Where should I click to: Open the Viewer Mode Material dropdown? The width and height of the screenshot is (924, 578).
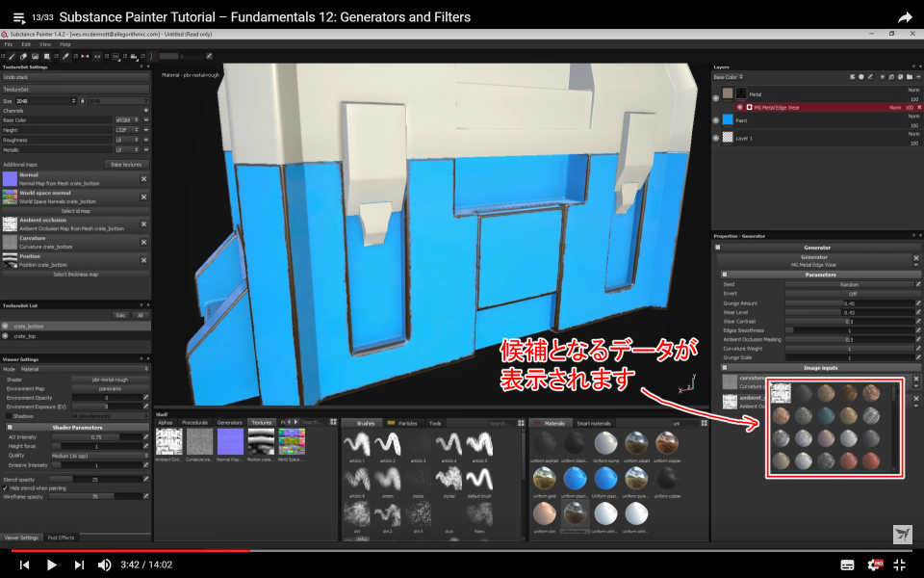pyautogui.click(x=85, y=369)
